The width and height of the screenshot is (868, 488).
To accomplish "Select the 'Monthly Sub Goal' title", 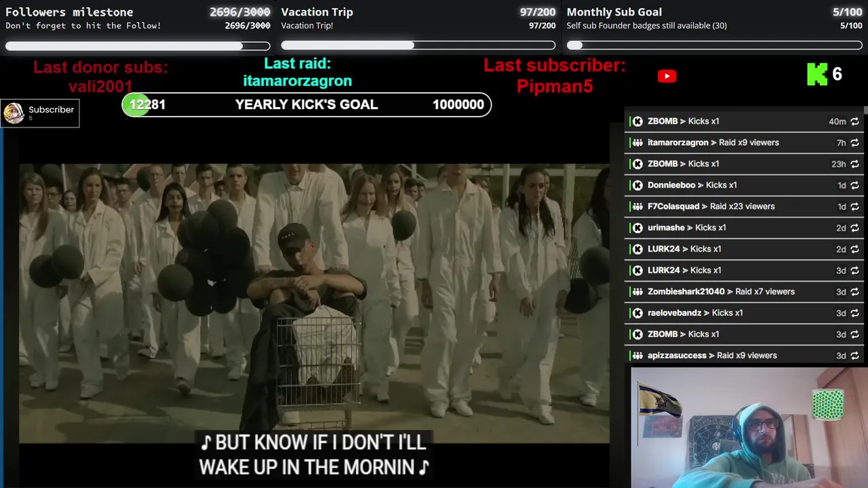I will tap(614, 12).
